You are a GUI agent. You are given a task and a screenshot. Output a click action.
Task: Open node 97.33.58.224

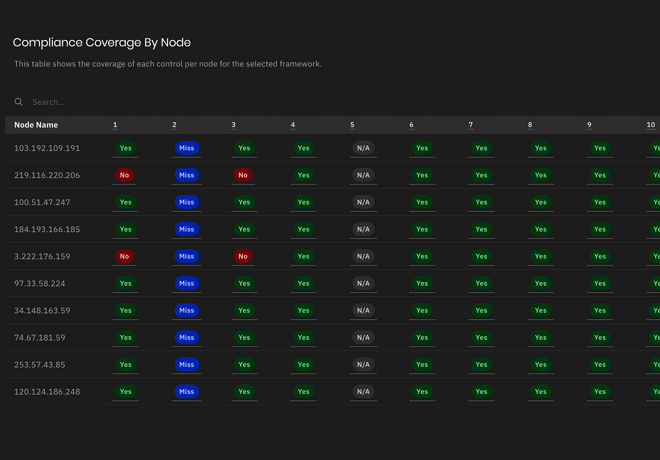[40, 283]
